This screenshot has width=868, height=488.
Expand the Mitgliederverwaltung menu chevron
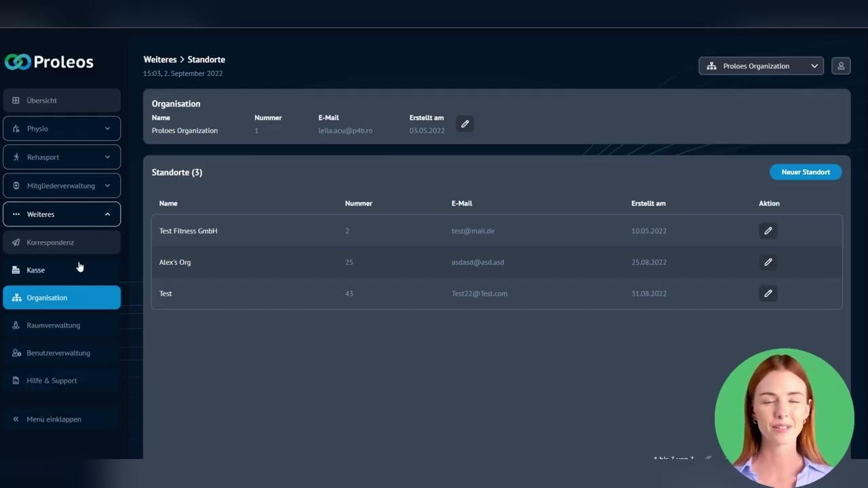(x=107, y=186)
